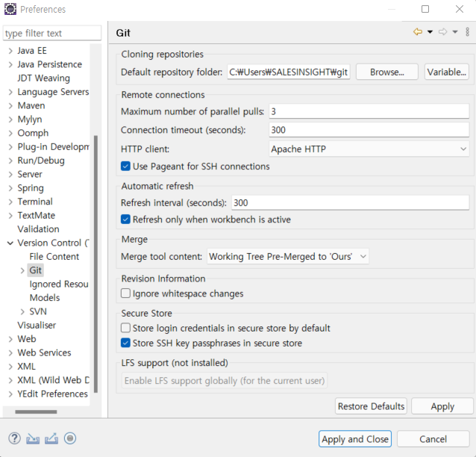Viewport: 476px width, 457px height.
Task: Click the Export preferences icon
Action: click(x=51, y=438)
